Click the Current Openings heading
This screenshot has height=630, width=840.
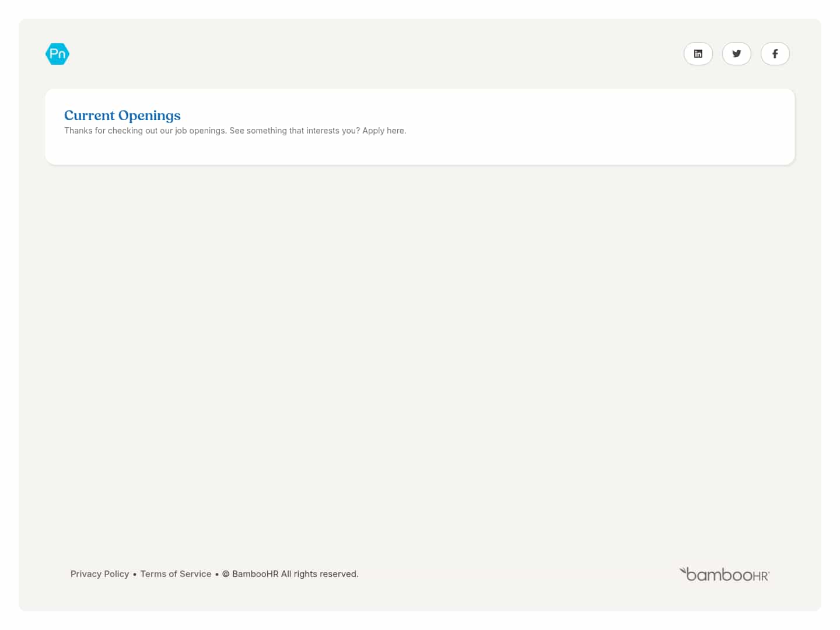[x=122, y=116]
